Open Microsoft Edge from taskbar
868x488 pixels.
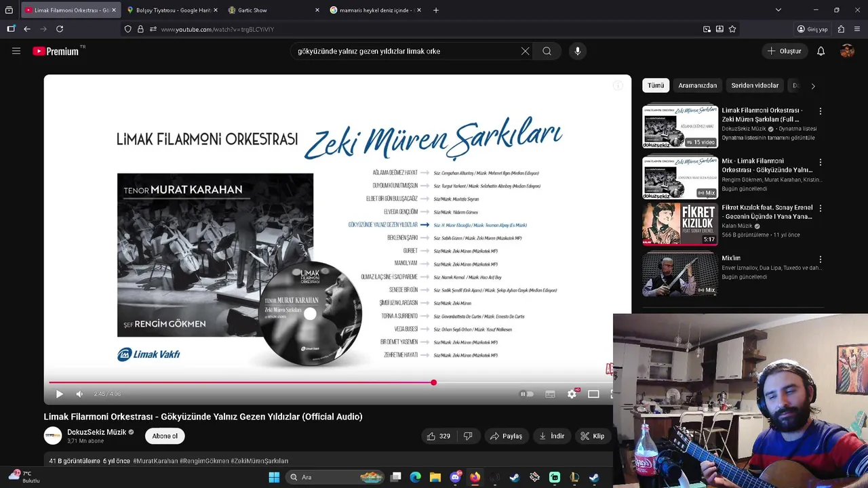(x=416, y=477)
